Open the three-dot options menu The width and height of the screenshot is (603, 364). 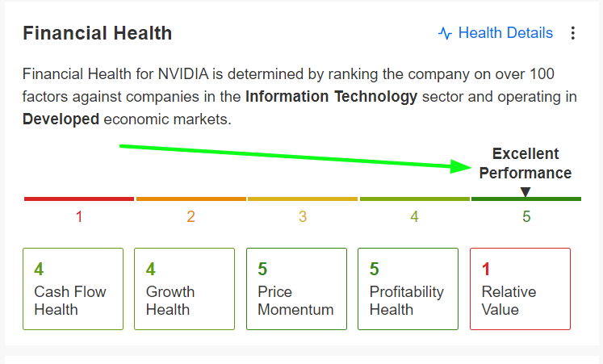(573, 33)
